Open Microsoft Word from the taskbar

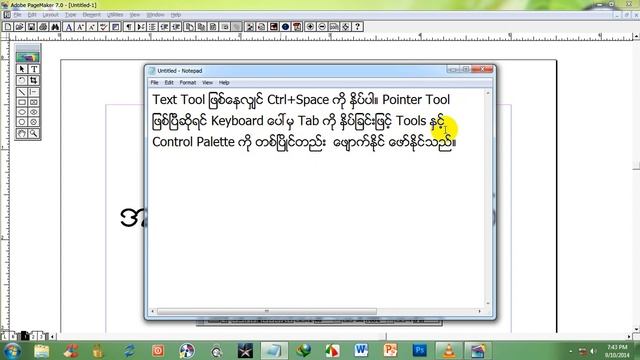click(361, 351)
